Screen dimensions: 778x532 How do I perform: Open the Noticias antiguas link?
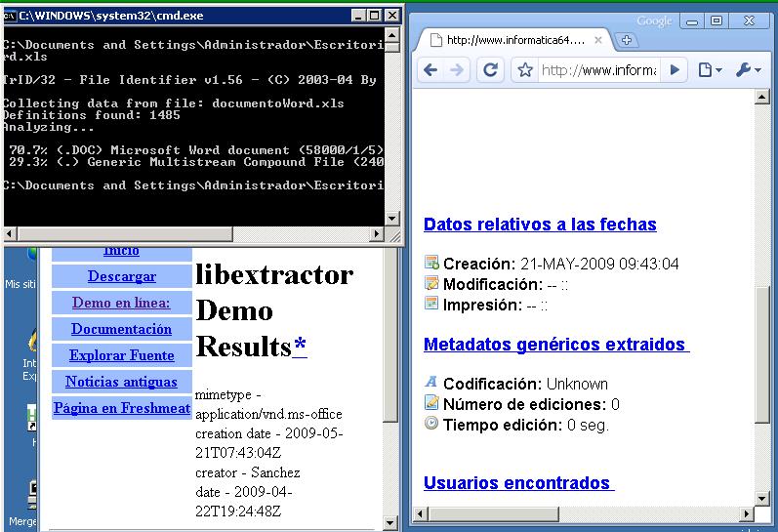[121, 381]
